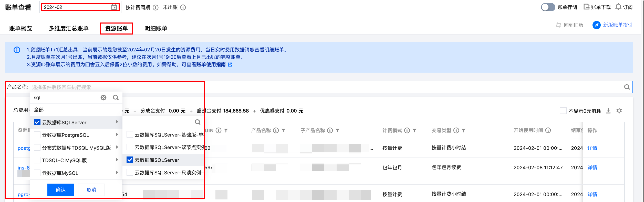Filter the 计费模式 column

(414, 130)
